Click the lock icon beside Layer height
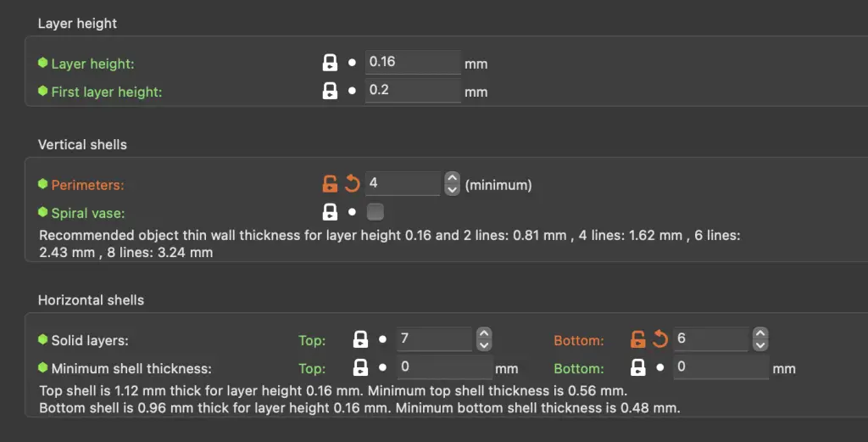The width and height of the screenshot is (868, 442). click(330, 63)
